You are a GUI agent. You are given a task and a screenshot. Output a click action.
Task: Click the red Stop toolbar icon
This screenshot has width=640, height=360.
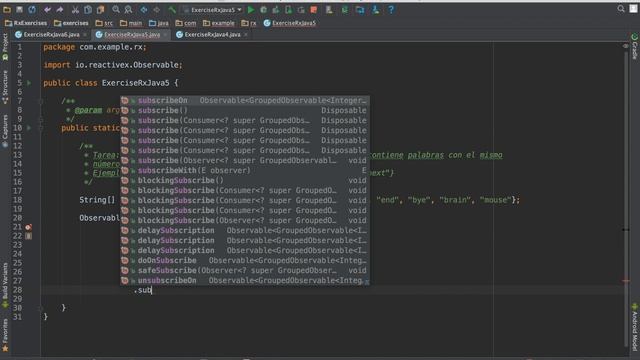click(x=313, y=9)
